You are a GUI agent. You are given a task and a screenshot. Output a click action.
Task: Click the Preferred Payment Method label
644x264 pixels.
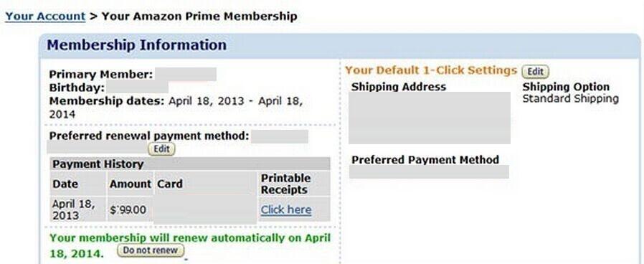(x=425, y=159)
